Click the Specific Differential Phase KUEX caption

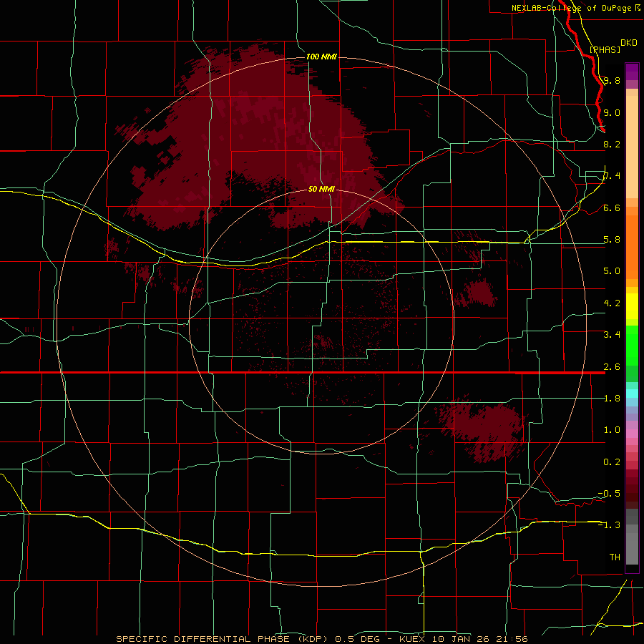(321, 639)
